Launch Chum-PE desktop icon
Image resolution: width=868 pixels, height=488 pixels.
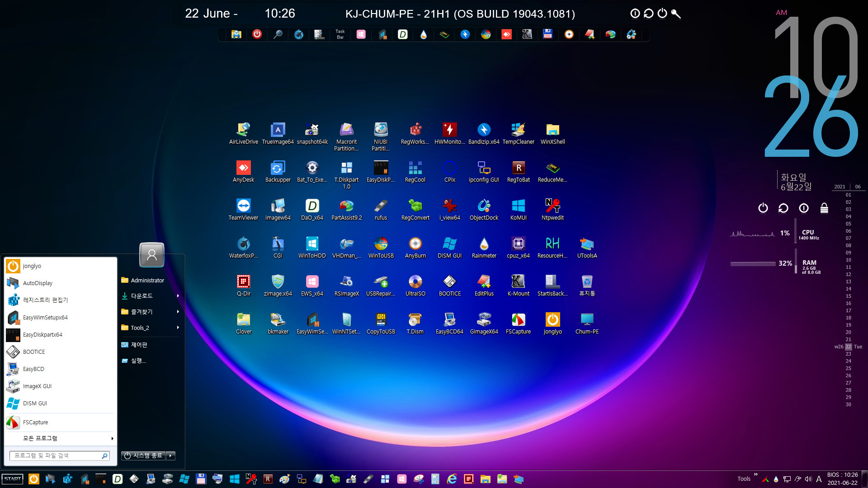pos(587,324)
